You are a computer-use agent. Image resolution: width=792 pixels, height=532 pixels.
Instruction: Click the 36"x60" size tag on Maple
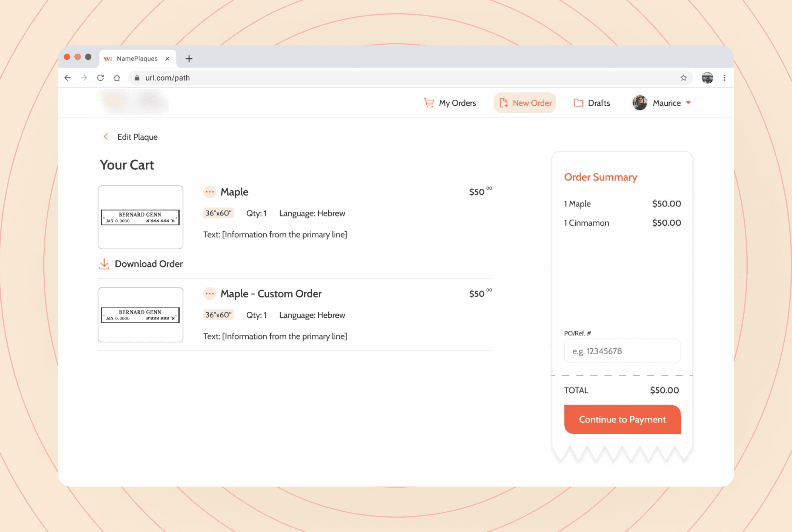coord(219,213)
